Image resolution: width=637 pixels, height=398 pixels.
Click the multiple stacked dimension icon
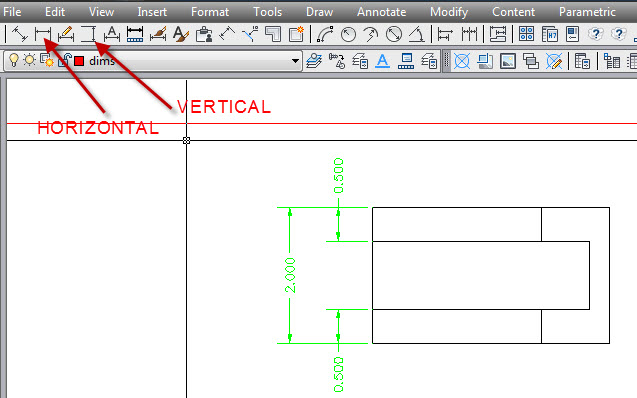point(498,34)
